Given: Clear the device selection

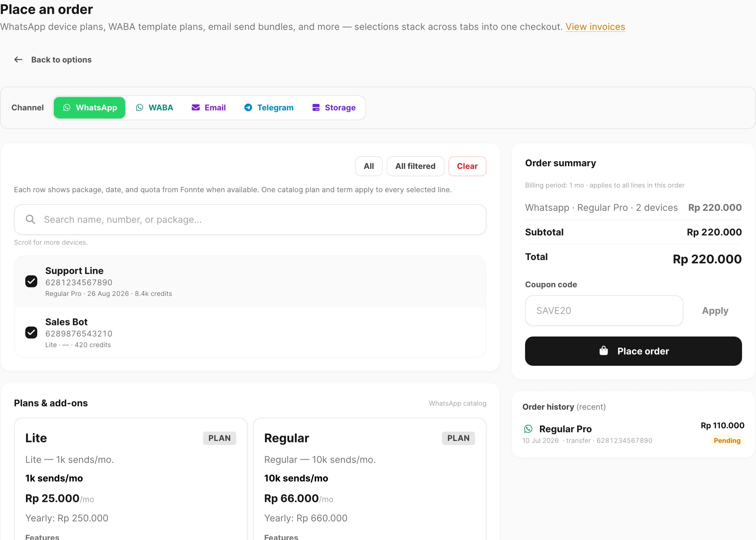Looking at the screenshot, I should (467, 166).
